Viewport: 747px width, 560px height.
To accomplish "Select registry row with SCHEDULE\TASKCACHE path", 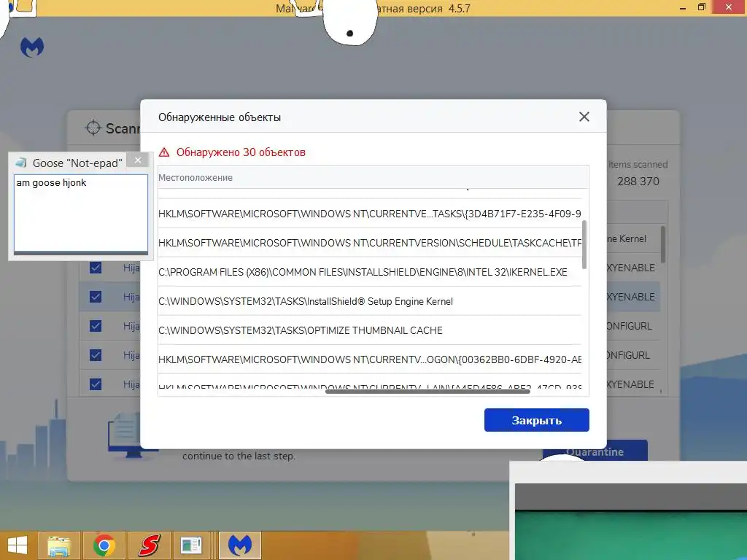I will click(370, 243).
